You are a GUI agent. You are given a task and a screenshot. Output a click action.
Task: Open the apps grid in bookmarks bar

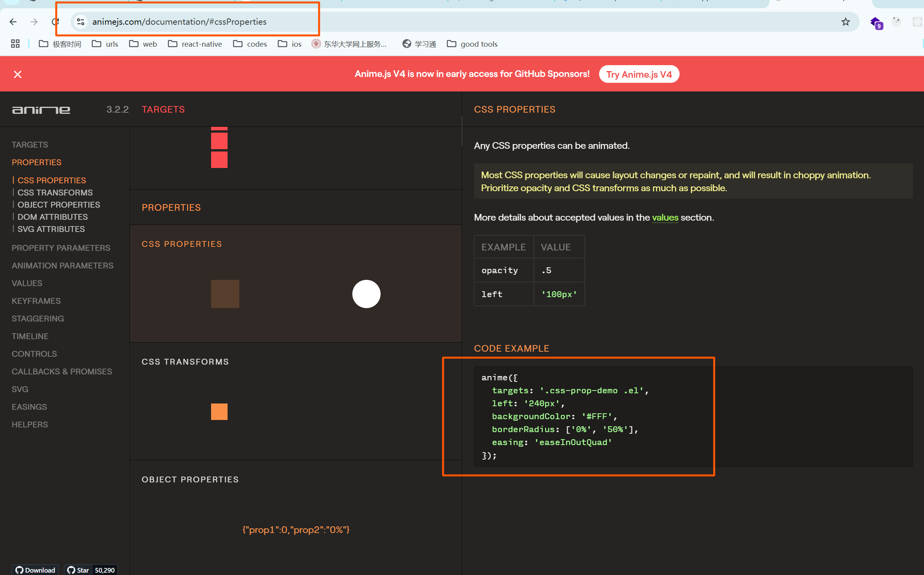point(15,44)
